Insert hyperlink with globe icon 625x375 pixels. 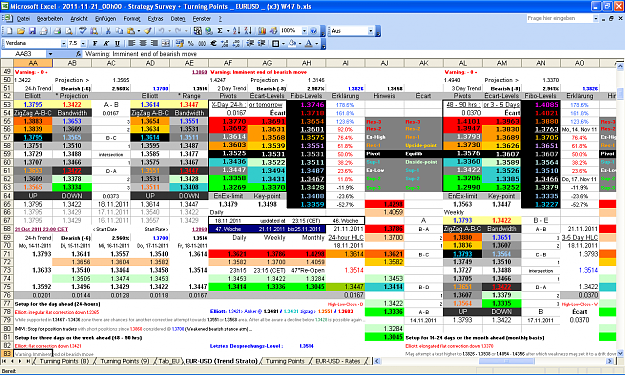tap(208, 31)
